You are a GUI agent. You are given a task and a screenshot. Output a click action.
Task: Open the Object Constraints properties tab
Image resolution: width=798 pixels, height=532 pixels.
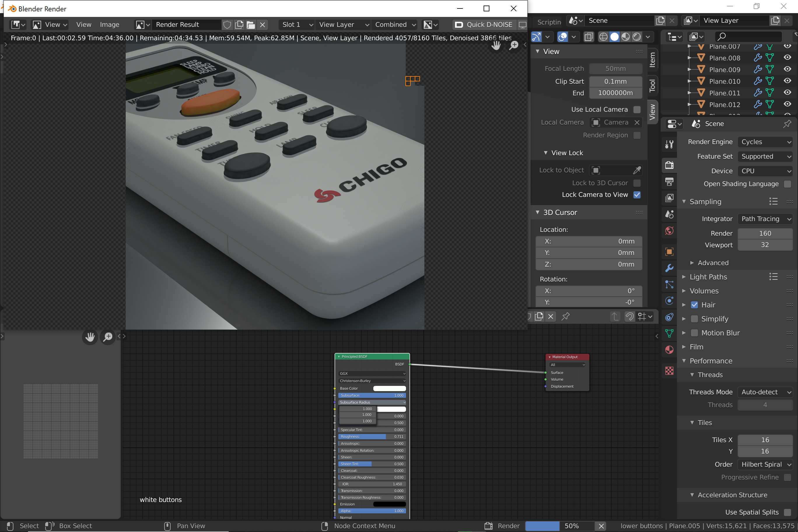pyautogui.click(x=669, y=317)
